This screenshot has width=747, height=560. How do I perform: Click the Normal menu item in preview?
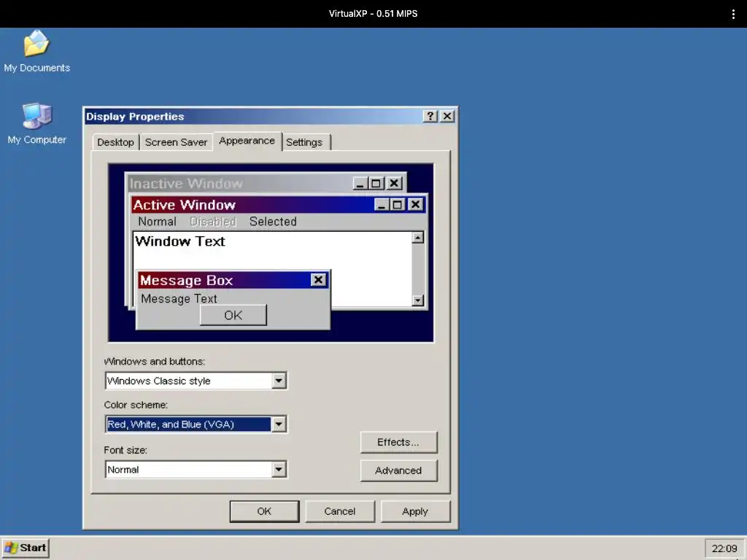[158, 222]
